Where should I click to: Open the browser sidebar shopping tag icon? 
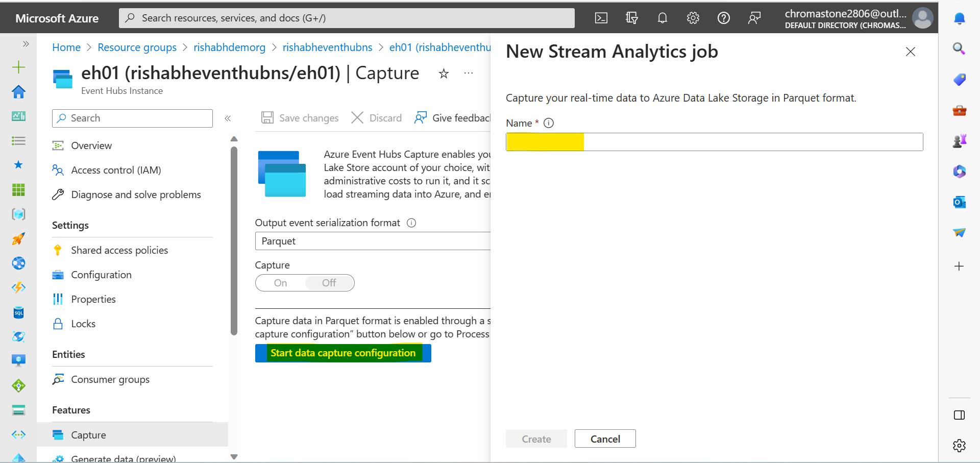[x=960, y=80]
